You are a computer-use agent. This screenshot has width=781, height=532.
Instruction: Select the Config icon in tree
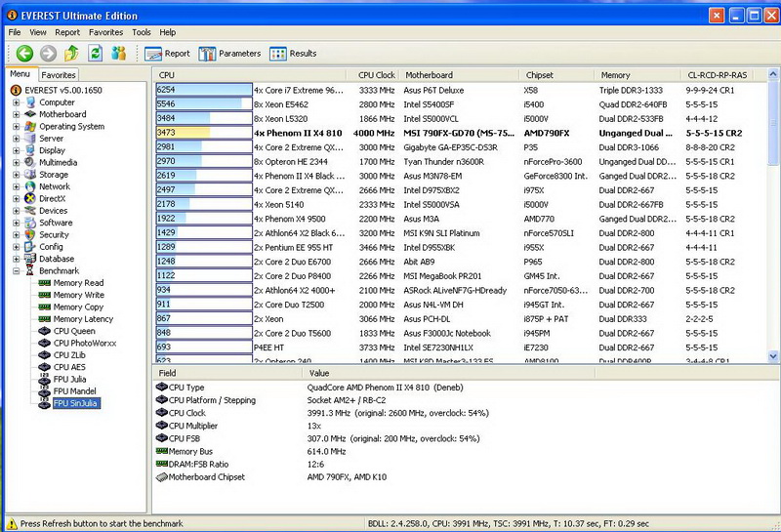30,247
